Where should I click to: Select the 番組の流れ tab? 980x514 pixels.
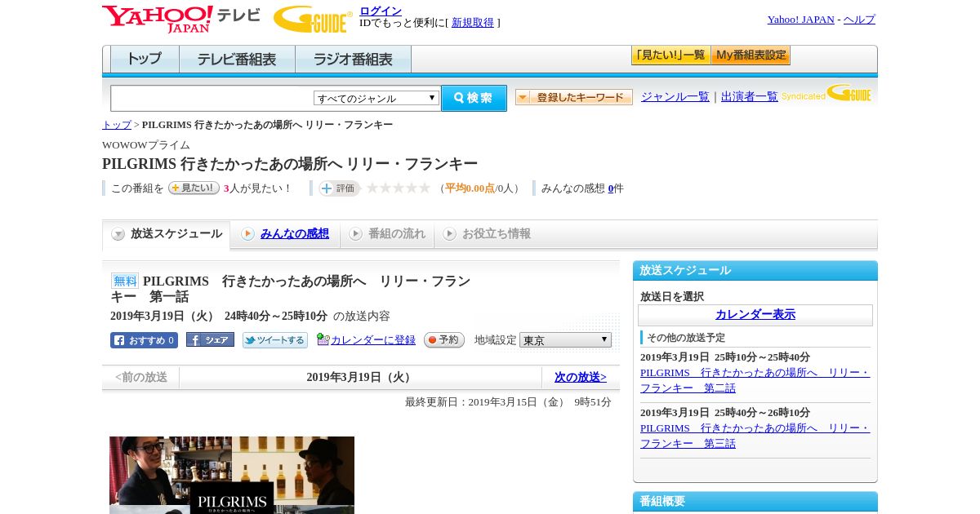(x=387, y=234)
